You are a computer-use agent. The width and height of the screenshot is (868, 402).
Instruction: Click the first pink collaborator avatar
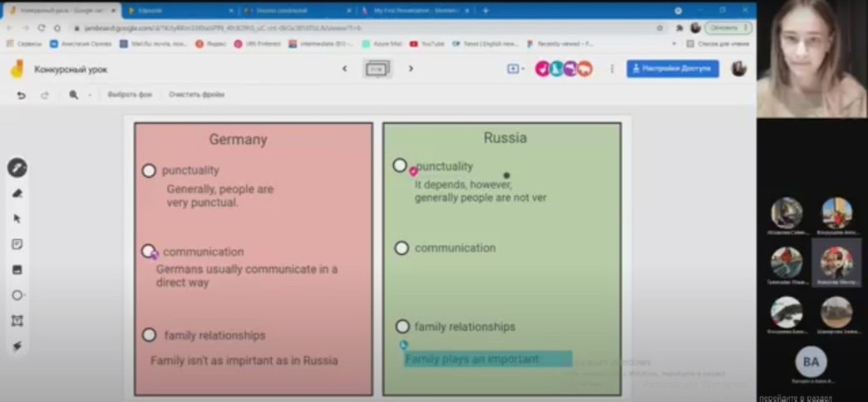(x=542, y=69)
